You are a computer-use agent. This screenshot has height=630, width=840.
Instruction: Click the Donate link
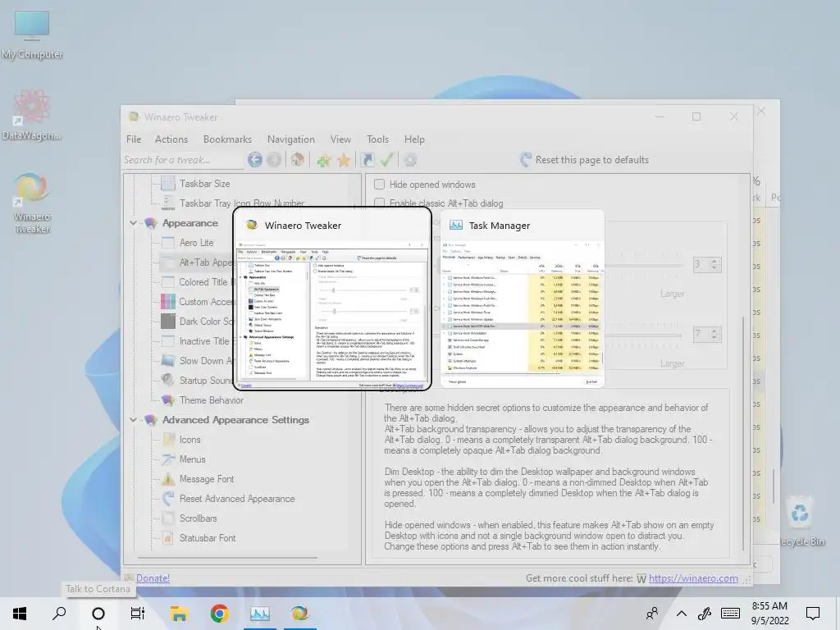[153, 578]
